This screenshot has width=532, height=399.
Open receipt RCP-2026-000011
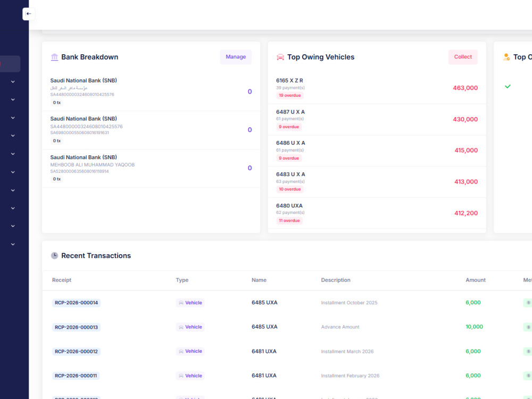(76, 376)
